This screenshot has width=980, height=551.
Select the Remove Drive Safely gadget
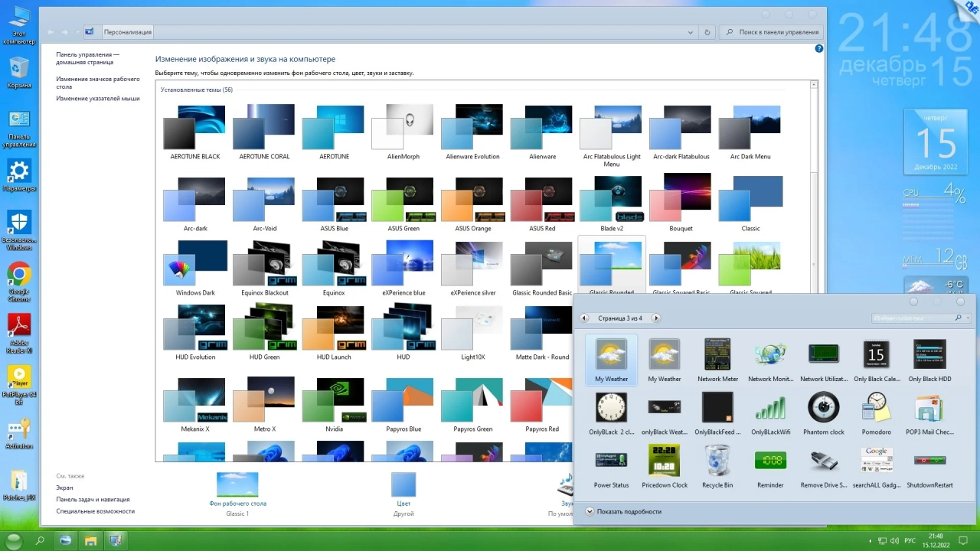click(823, 467)
